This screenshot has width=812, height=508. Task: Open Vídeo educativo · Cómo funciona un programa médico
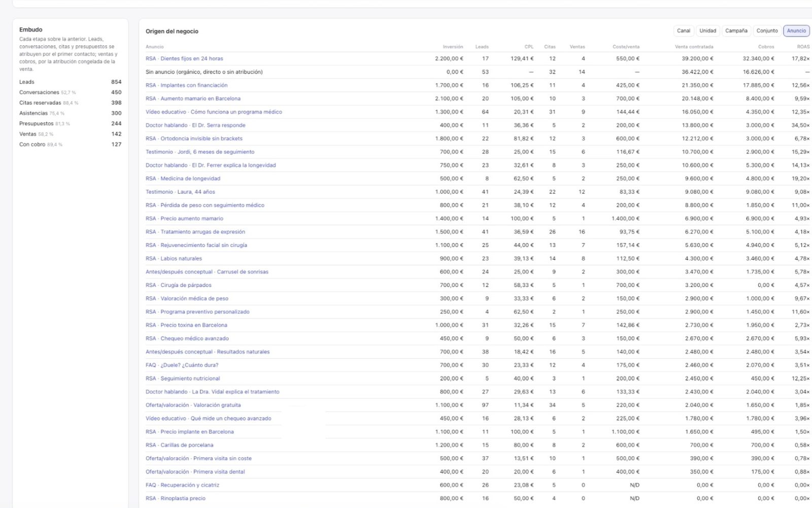[x=214, y=112]
